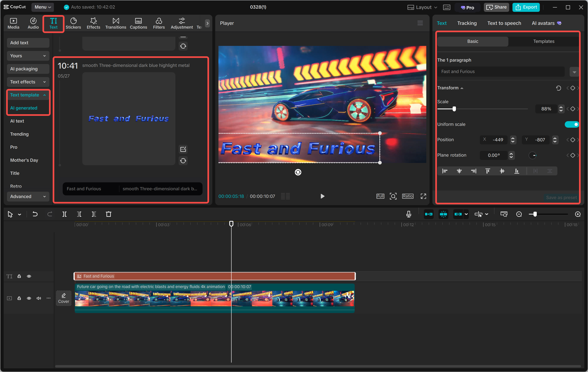The width and height of the screenshot is (588, 372).
Task: Open the Filters panel
Action: coord(159,23)
